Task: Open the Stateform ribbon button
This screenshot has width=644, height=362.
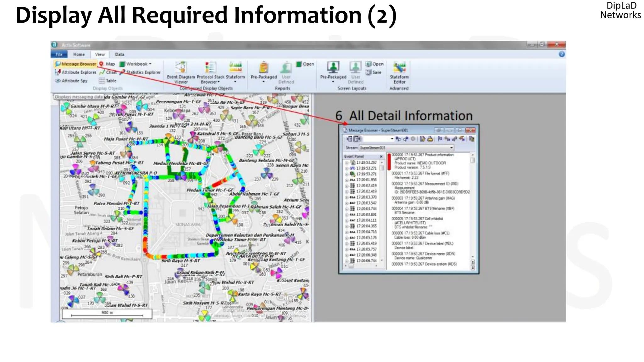Action: pos(235,73)
